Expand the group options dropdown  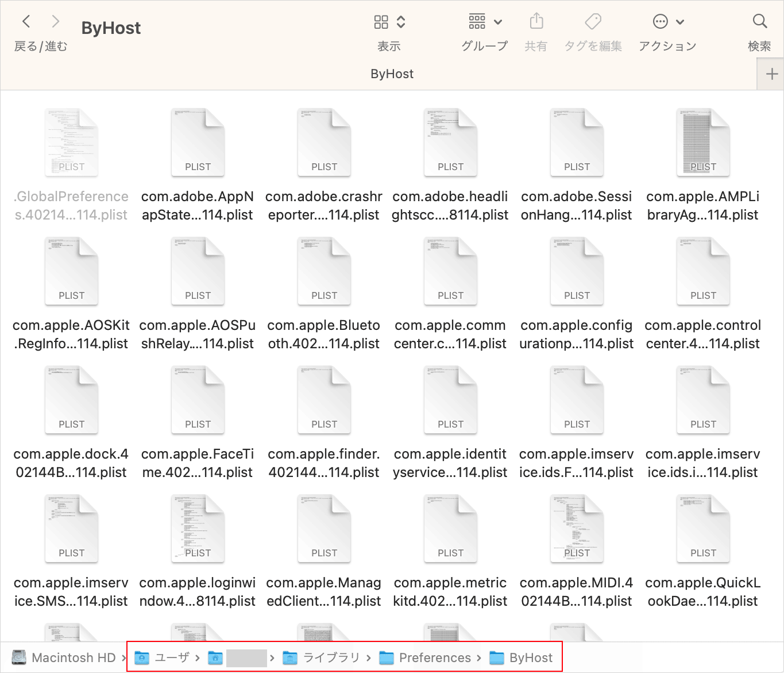[485, 22]
